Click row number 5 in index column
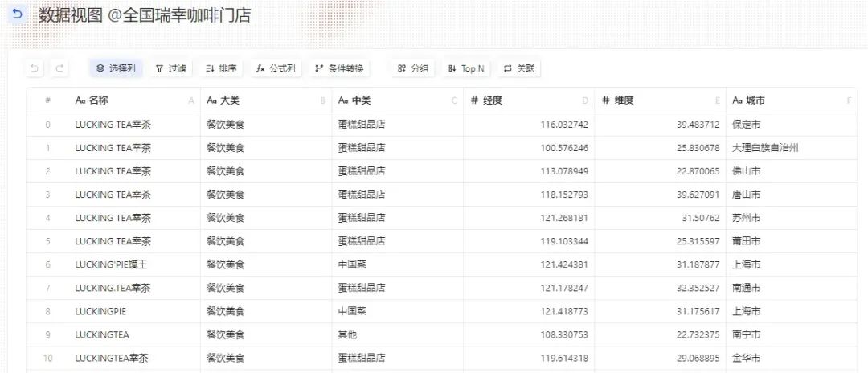Screen dimensions: 868x373 (x=47, y=241)
